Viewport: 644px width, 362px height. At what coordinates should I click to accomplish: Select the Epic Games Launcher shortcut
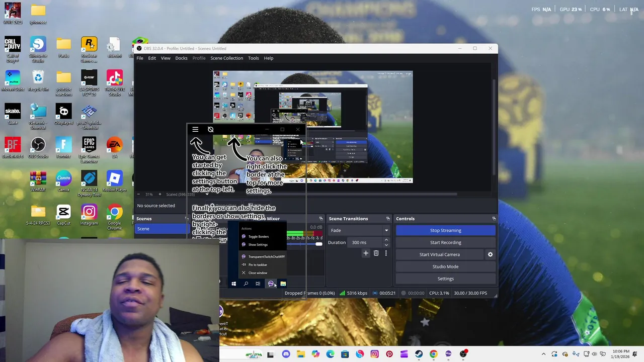[x=89, y=150]
